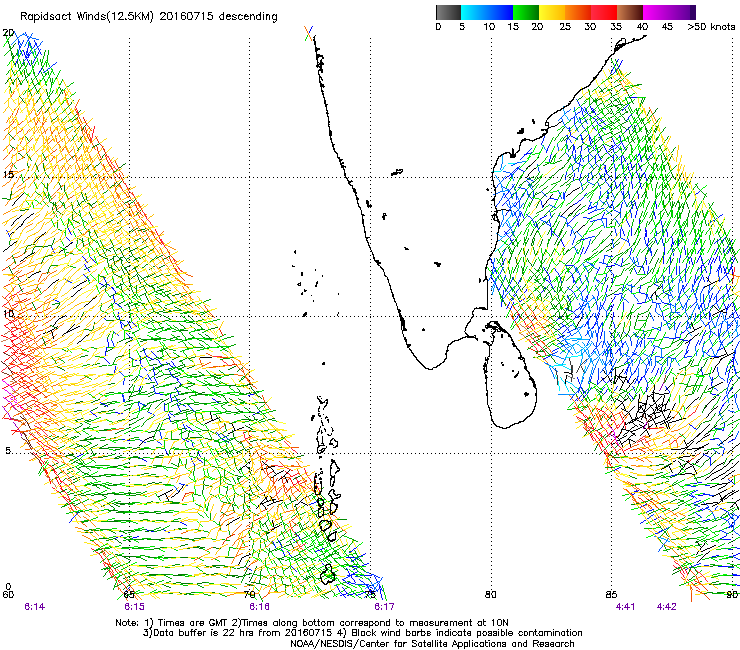Click the purple "4:42" swath time
Image resolution: width=740 pixels, height=650 pixels.
(666, 607)
